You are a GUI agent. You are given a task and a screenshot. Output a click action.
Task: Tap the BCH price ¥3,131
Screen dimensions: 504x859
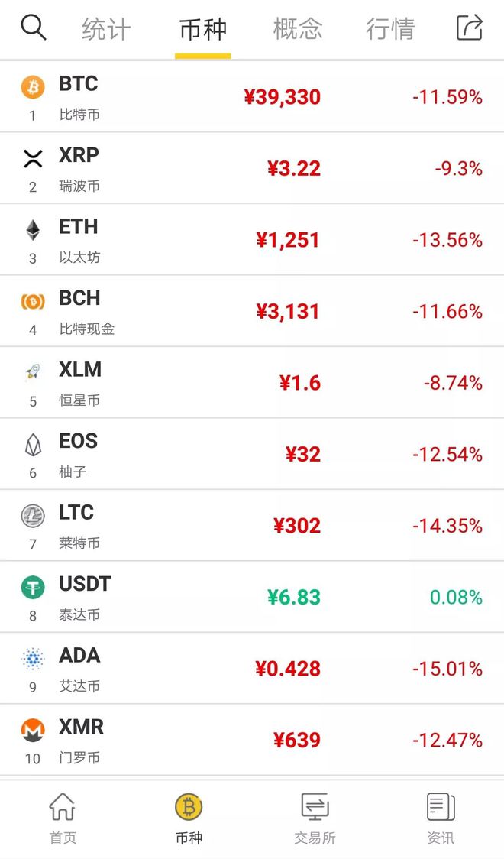(x=288, y=312)
